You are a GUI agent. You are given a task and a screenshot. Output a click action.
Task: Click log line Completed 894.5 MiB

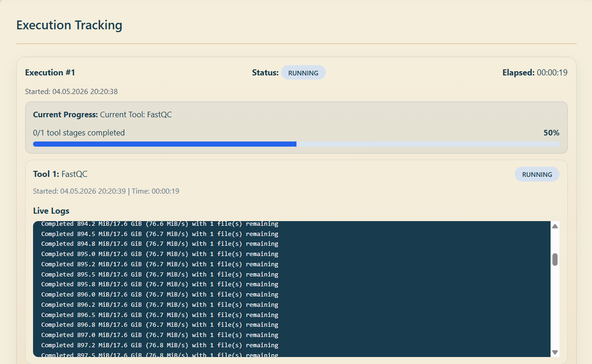[160, 234]
